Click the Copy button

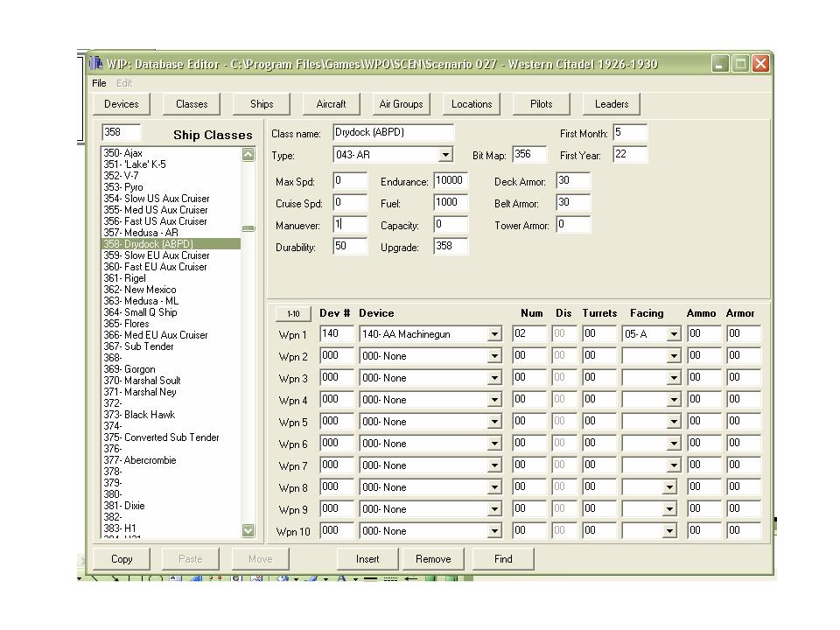[122, 559]
